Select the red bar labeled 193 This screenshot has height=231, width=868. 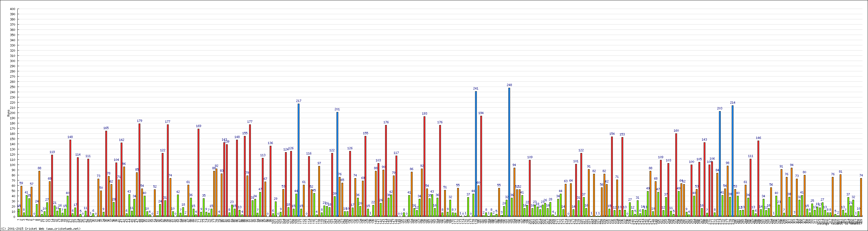(424, 167)
